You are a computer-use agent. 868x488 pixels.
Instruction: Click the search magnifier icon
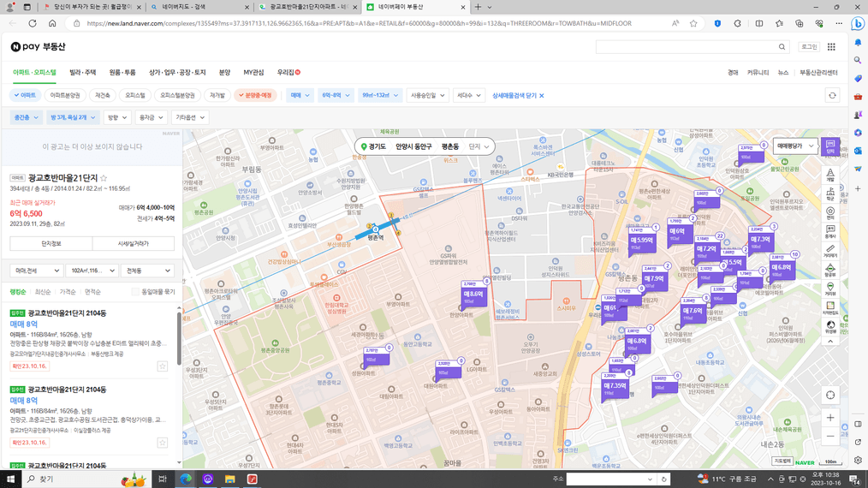pyautogui.click(x=782, y=47)
